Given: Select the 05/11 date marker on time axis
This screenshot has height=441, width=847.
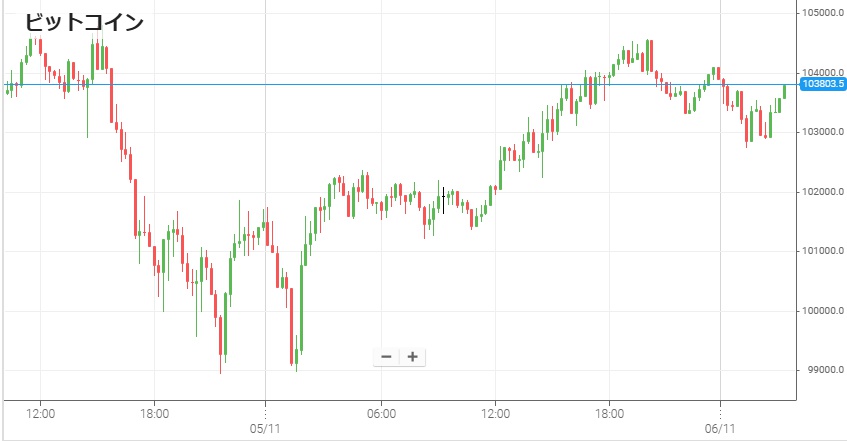Looking at the screenshot, I should [265, 425].
